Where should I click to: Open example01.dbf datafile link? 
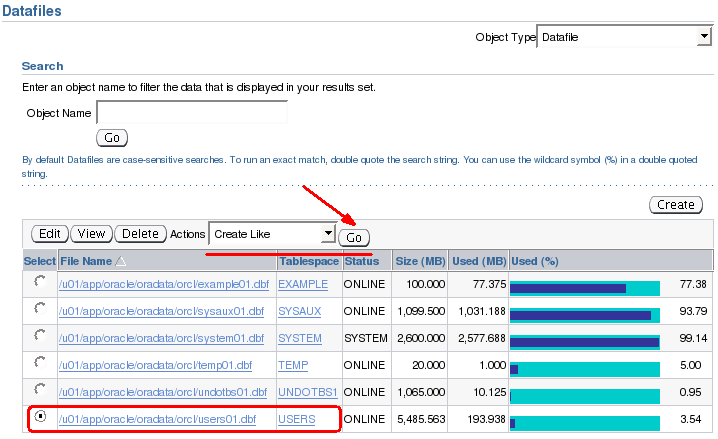(163, 284)
